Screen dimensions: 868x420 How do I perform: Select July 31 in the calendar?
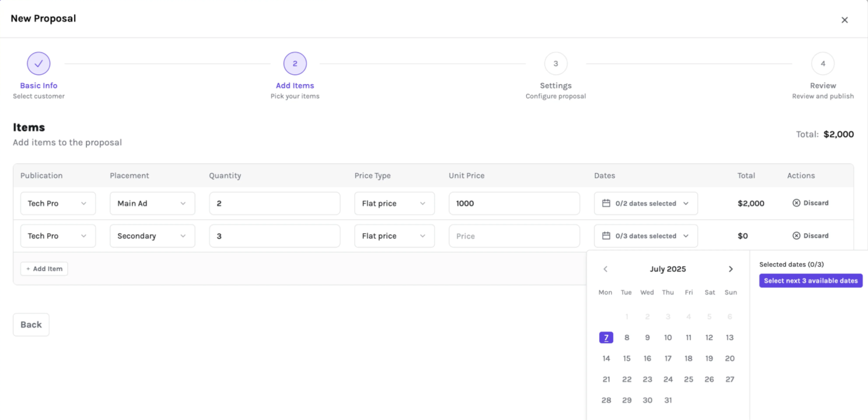668,400
